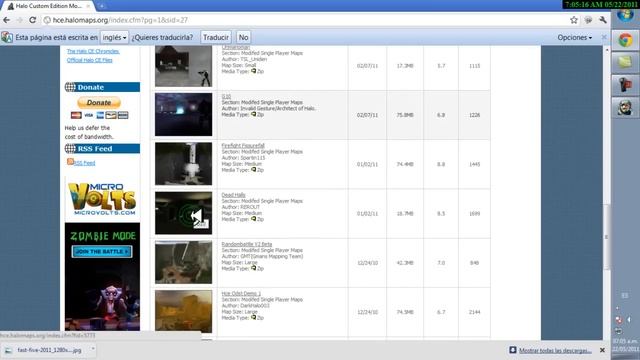Open the inglés language dropdown
The height and width of the screenshot is (360, 640).
pos(114,37)
